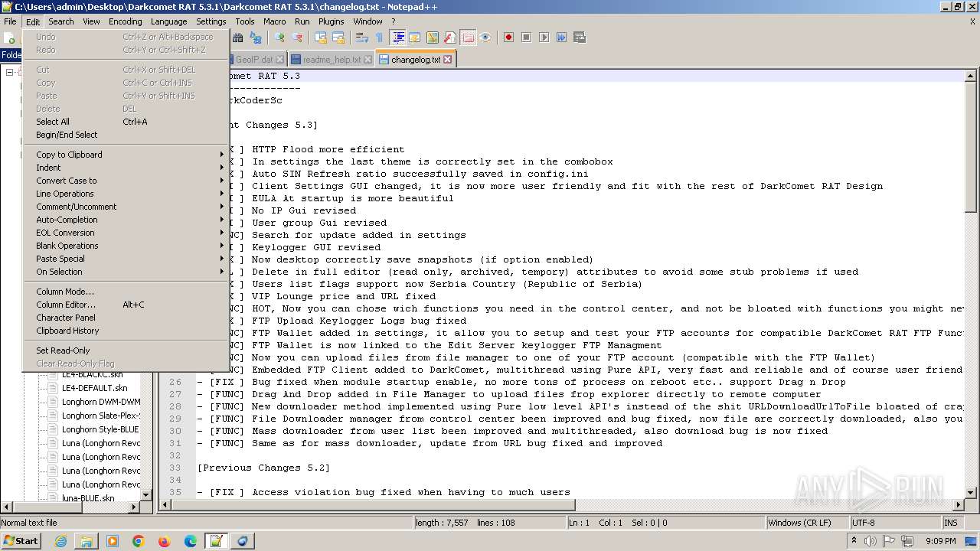Open the Character Panel entry
Screen dimensions: 980x551
pos(126,318)
